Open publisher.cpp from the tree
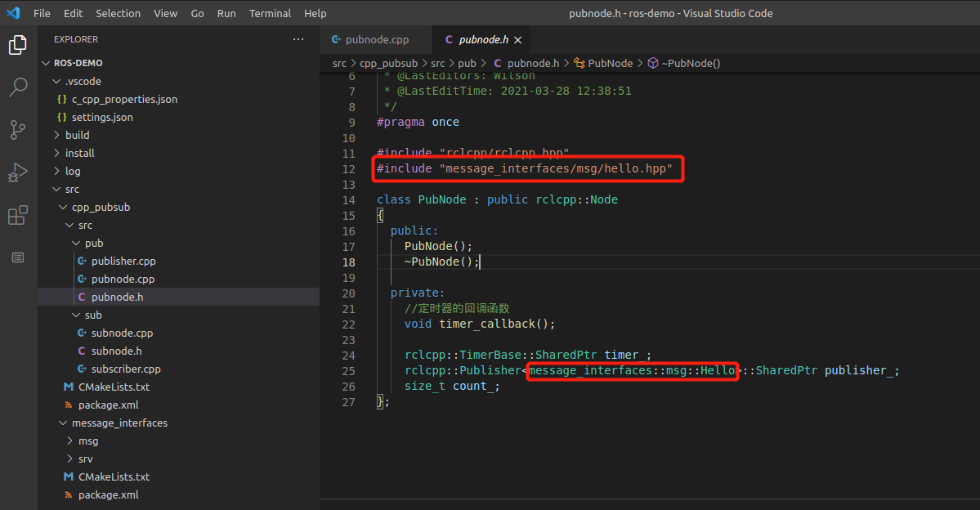The height and width of the screenshot is (510, 980). click(179, 262)
